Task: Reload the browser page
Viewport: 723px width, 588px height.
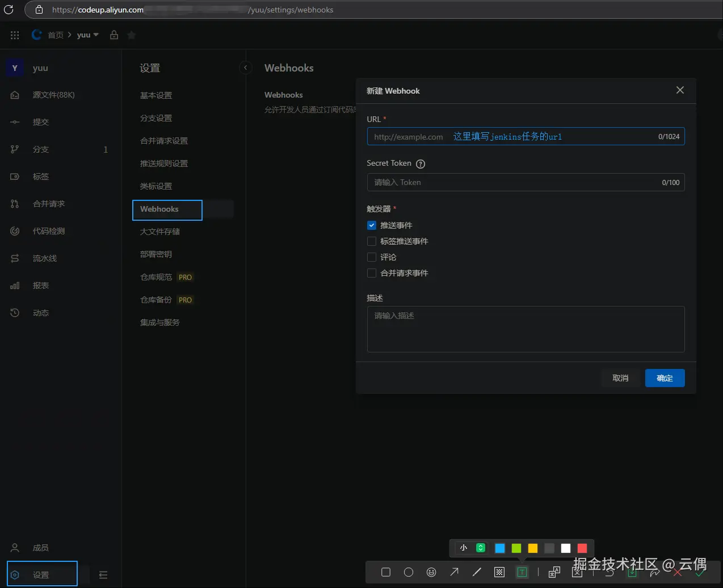Action: click(x=9, y=10)
